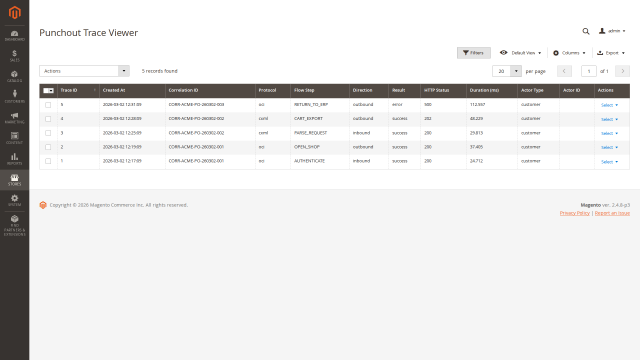The height and width of the screenshot is (360, 640).
Task: Open the Catalog sidebar menu
Action: pos(15,76)
